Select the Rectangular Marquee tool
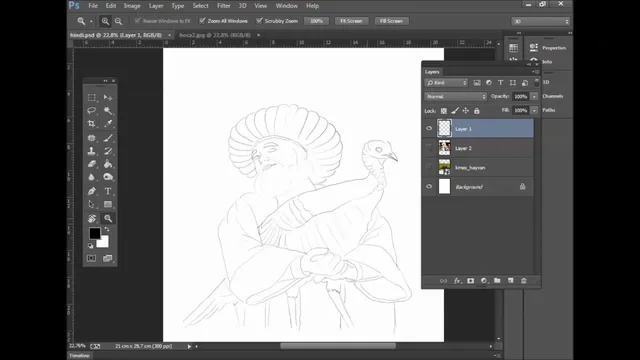Viewport: 640px width, 360px height. (91, 98)
